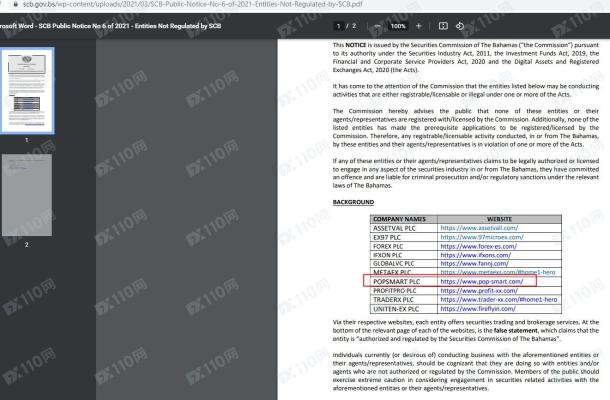Viewport: 610px width, 400px height.
Task: Open the ifxons.com website link
Action: [x=475, y=255]
